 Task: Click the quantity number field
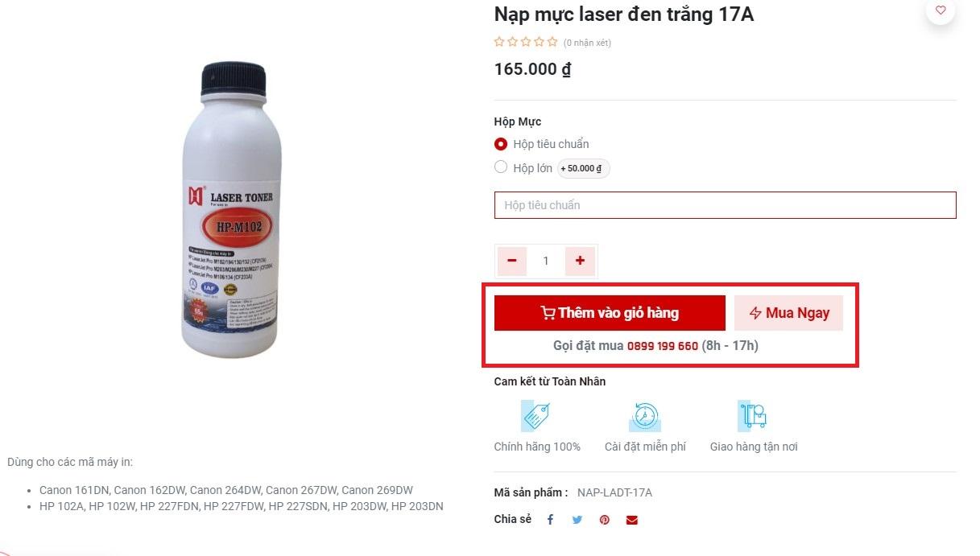point(546,261)
